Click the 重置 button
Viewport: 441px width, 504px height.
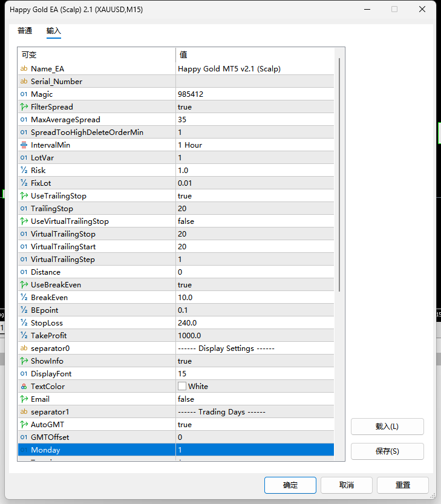pos(403,485)
